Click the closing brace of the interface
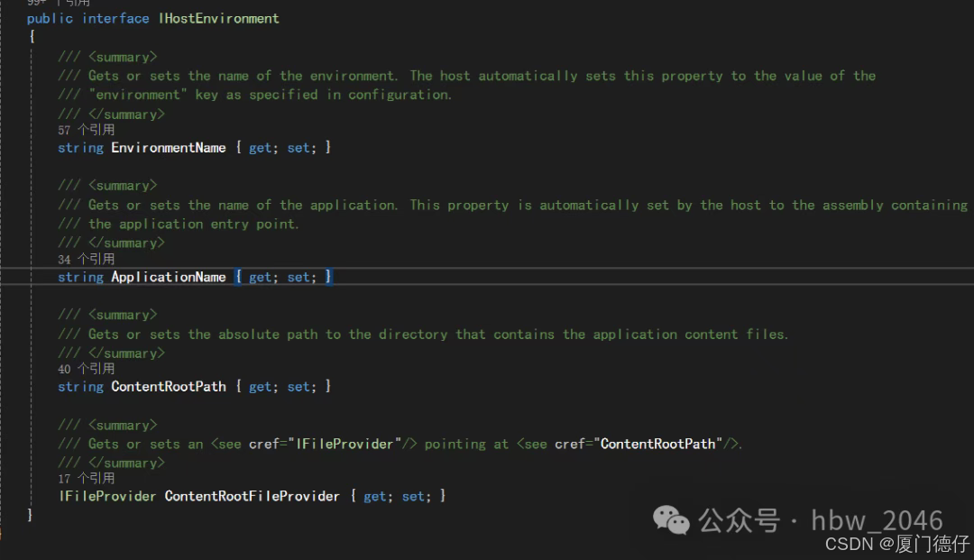The image size is (974, 560). tap(30, 515)
